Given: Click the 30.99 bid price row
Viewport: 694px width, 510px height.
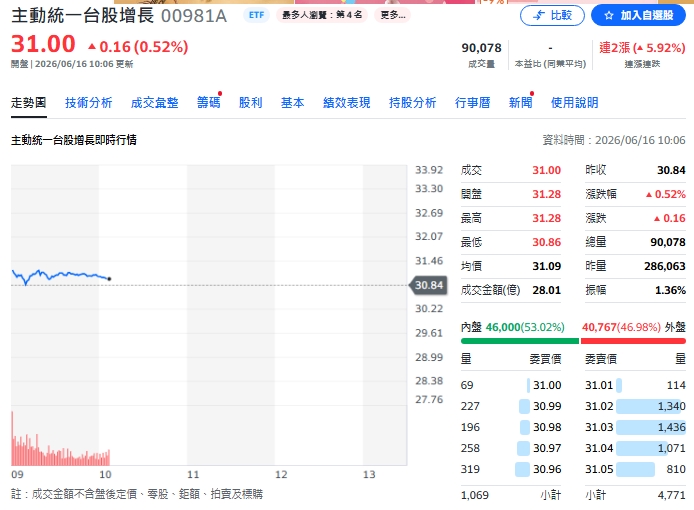Looking at the screenshot, I should point(511,406).
